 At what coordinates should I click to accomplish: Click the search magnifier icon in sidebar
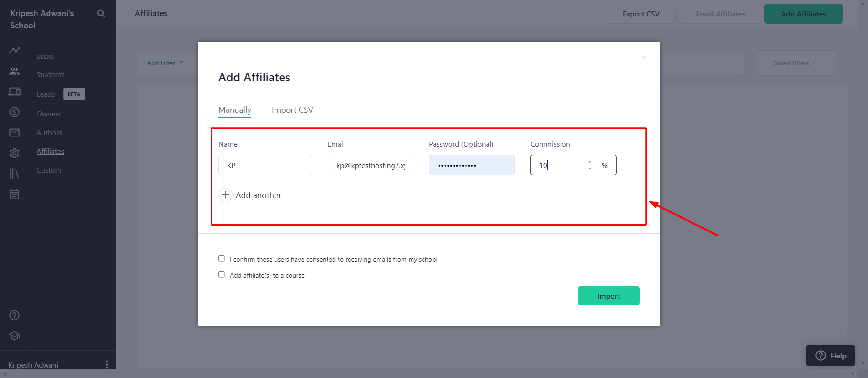[x=101, y=14]
